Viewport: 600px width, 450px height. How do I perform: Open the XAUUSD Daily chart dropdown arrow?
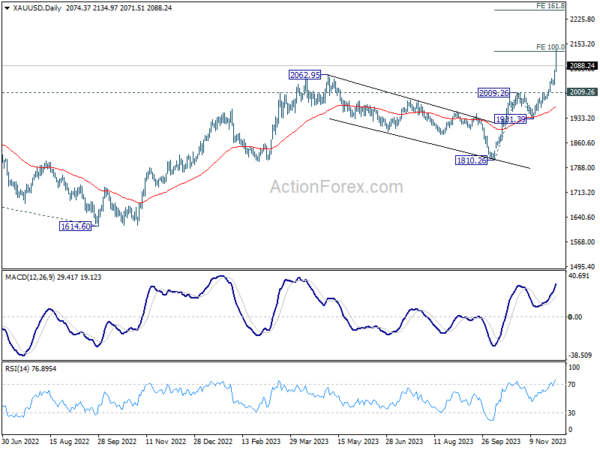[7, 8]
